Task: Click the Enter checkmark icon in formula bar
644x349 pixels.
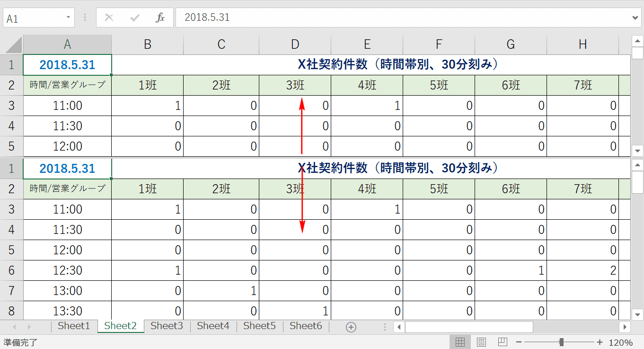Action: [x=135, y=18]
